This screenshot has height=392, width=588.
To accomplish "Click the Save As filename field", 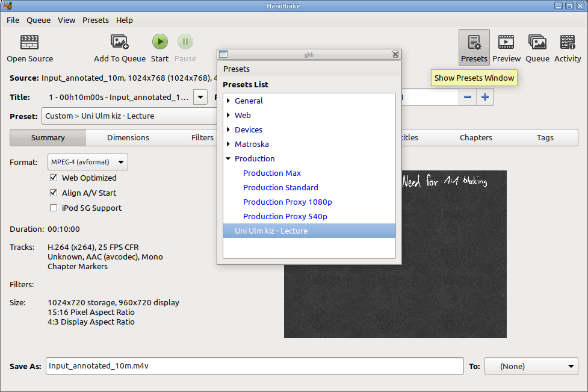I will pyautogui.click(x=254, y=366).
